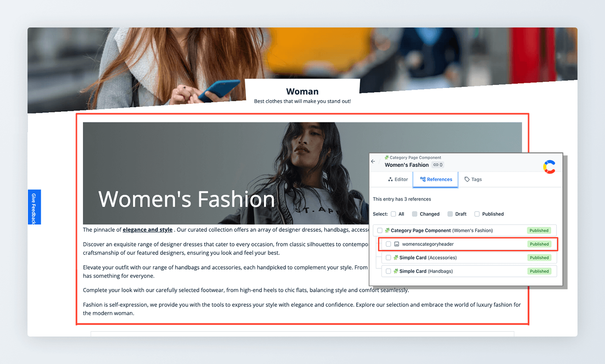Click the puzzle icon on Simple Card (Handbags)

coord(396,271)
